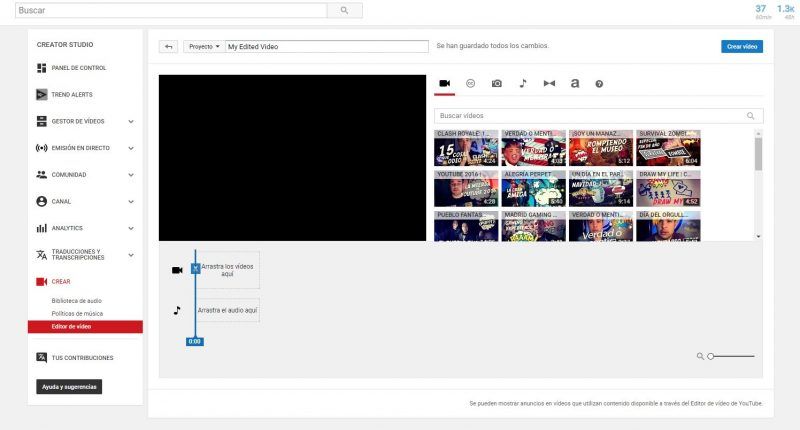Click the timeline zoom slider
The image size is (800, 430).
pos(731,356)
